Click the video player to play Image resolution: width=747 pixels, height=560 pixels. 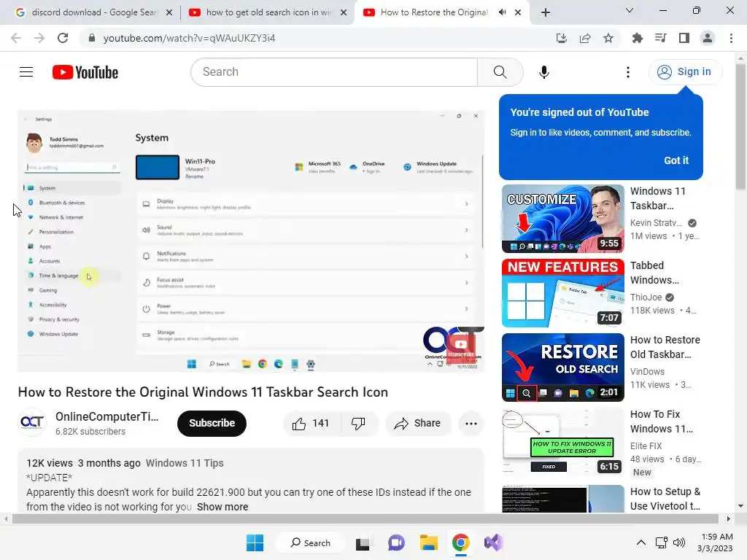click(x=251, y=241)
